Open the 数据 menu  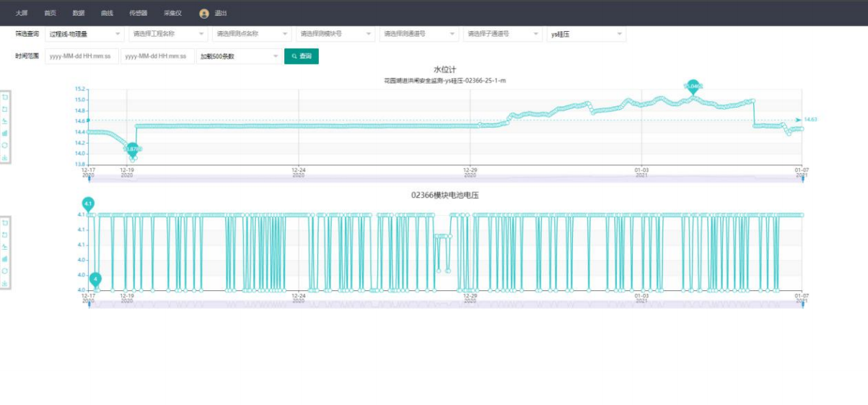coord(79,13)
